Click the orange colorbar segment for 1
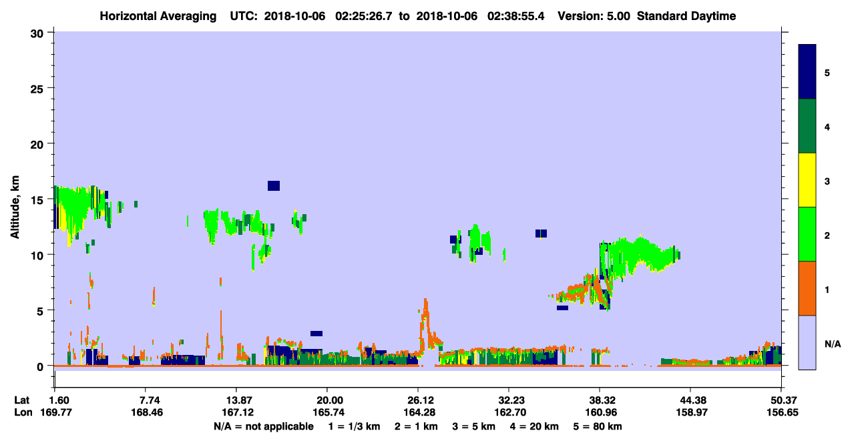This screenshot has height=445, width=868. (x=807, y=288)
